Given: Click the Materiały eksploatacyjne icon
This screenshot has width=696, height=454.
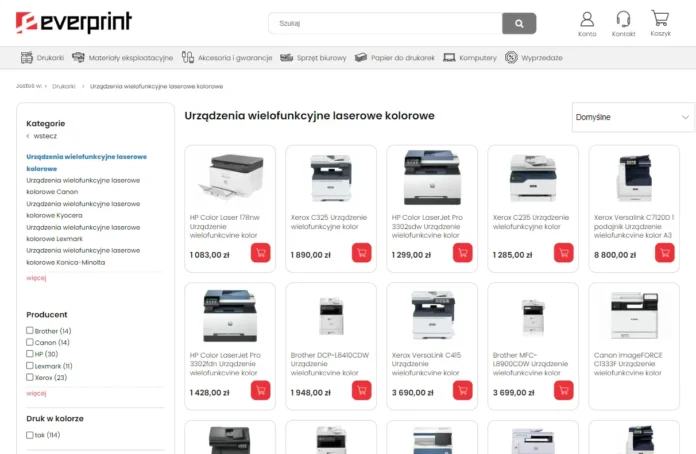Looking at the screenshot, I should pos(78,58).
